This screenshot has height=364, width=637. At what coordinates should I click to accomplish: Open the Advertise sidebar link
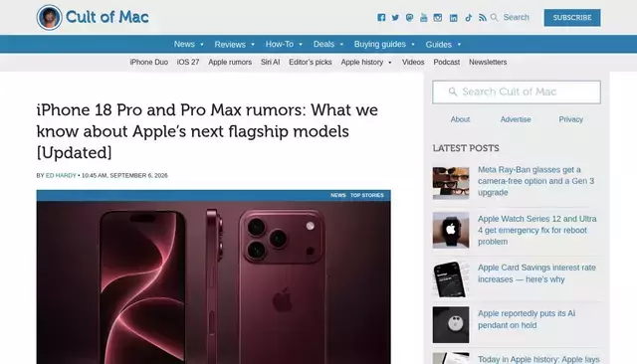click(x=516, y=119)
